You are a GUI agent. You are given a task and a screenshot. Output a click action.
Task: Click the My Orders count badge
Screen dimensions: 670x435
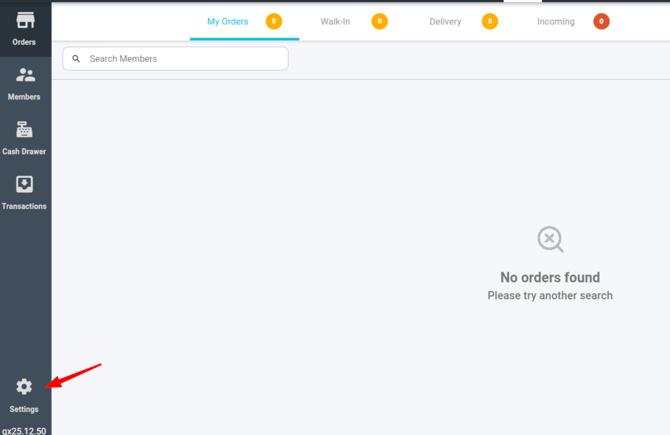[x=274, y=21]
